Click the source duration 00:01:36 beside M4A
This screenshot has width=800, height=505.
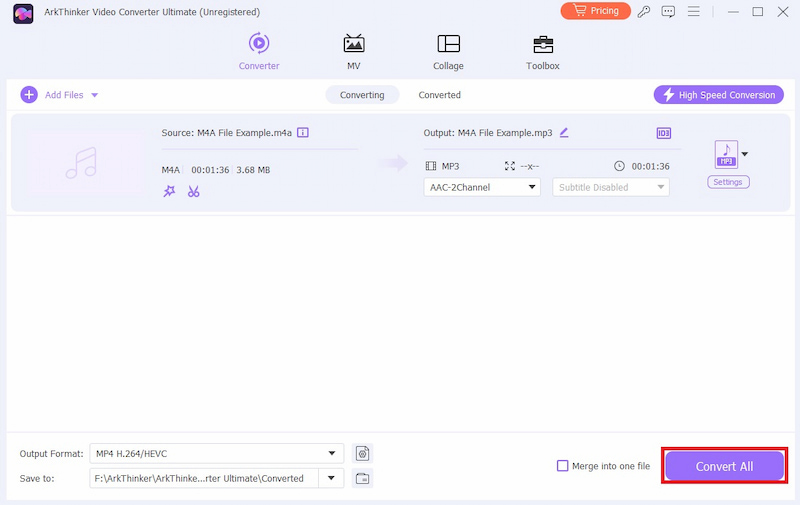pyautogui.click(x=210, y=170)
